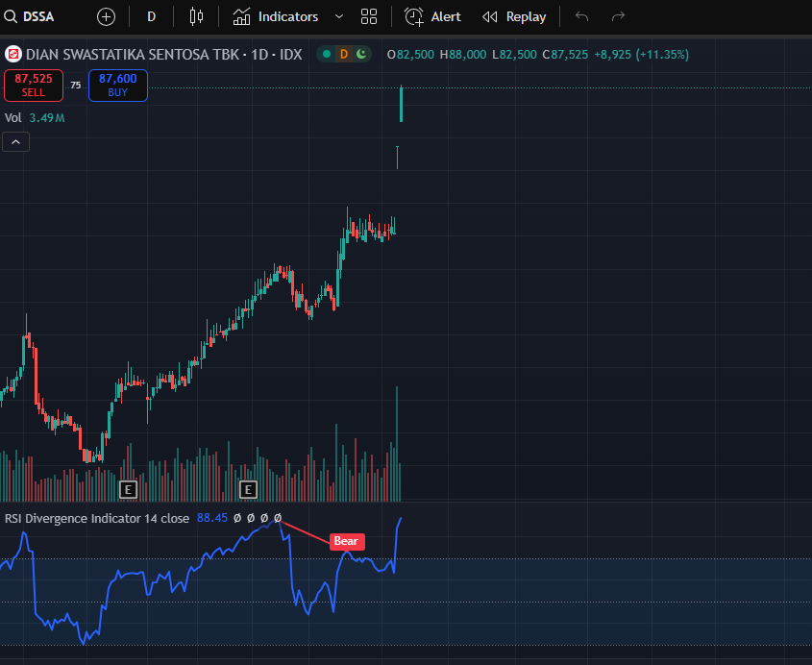
Task: Click the open value O82,500
Action: click(x=410, y=55)
